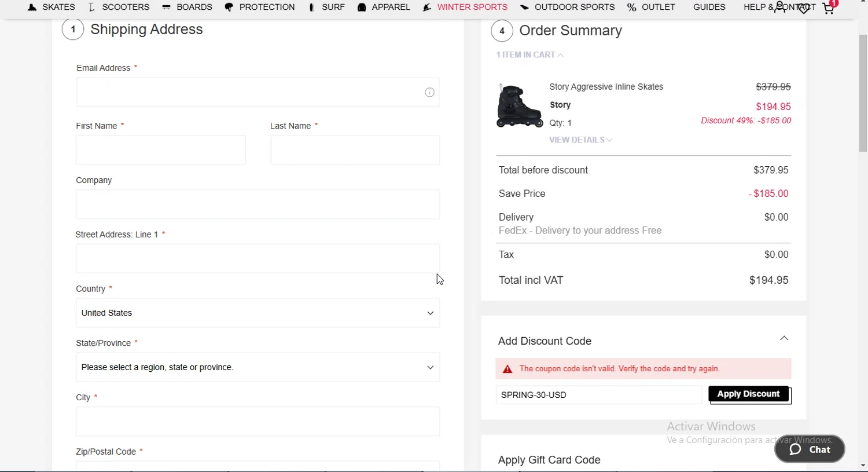Open the user account icon
Viewport: 868px width, 472px height.
[x=780, y=8]
